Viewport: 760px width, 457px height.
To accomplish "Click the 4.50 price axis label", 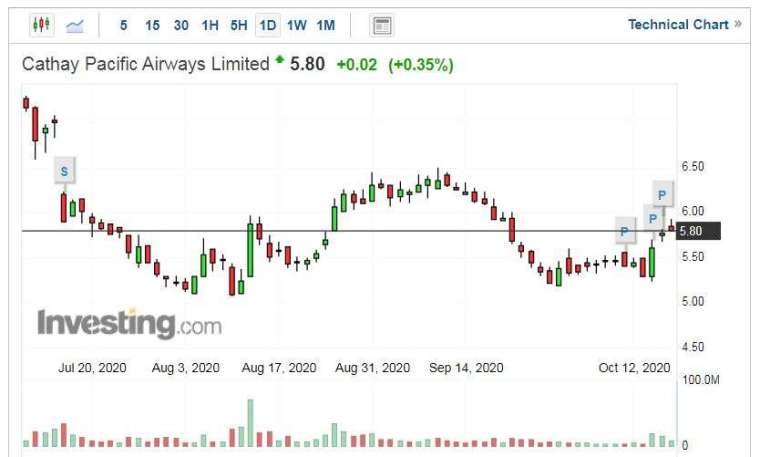I will pyautogui.click(x=693, y=347).
